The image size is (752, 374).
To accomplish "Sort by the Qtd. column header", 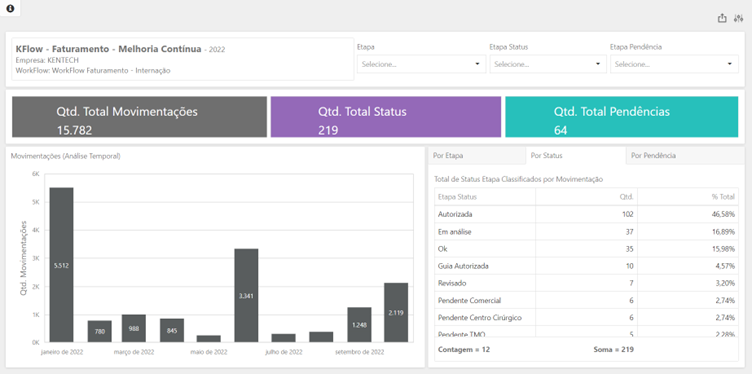I will click(586, 197).
